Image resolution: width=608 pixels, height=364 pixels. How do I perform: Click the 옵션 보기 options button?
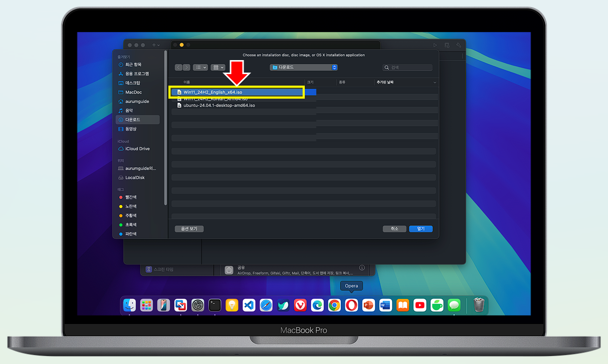[x=188, y=228]
